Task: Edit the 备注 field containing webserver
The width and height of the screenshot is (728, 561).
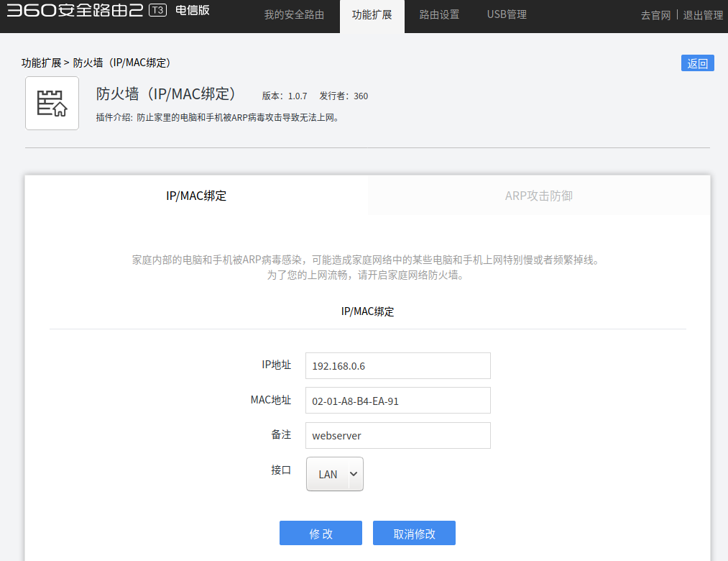Action: [397, 435]
